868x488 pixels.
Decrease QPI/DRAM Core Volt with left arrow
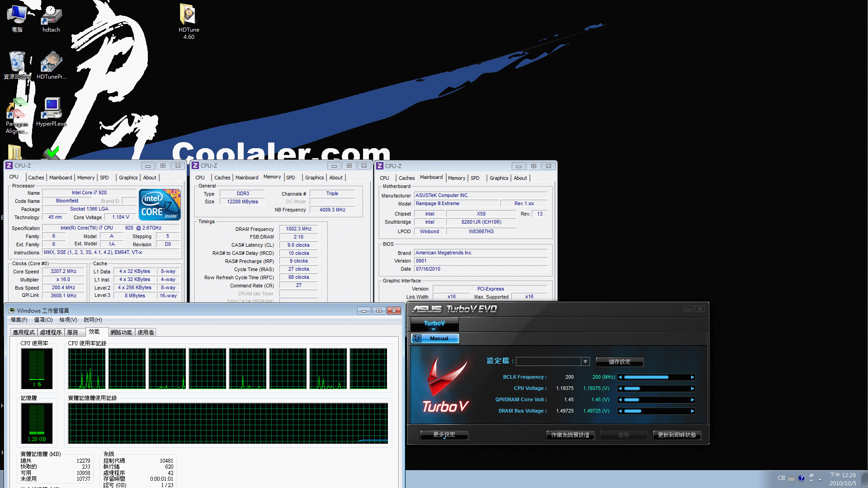coord(620,400)
